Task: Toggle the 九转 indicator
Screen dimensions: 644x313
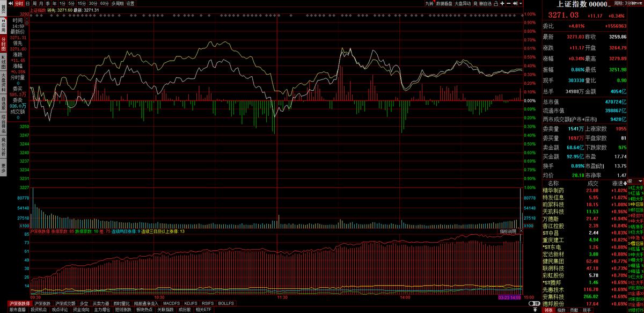Action: coord(429,3)
